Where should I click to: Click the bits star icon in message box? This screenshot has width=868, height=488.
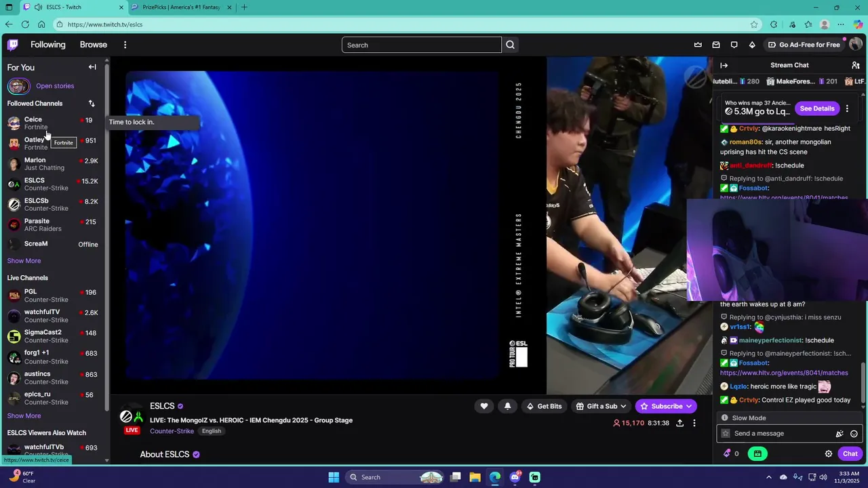(x=726, y=434)
